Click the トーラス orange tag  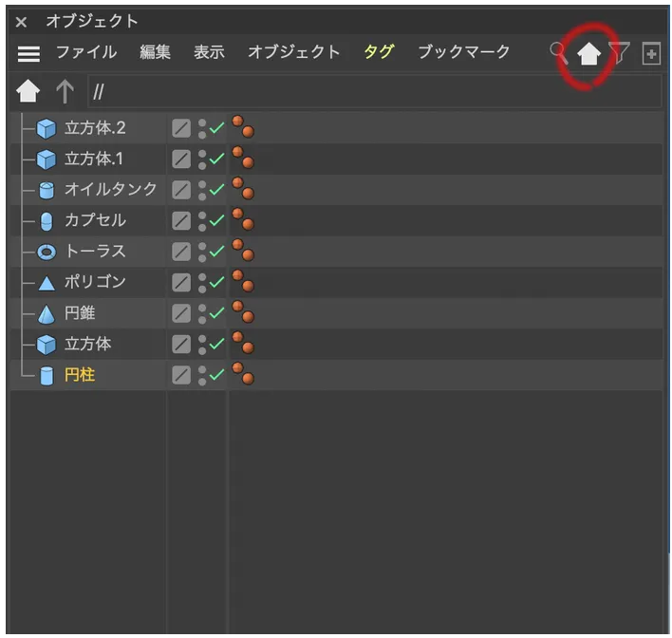click(x=243, y=250)
